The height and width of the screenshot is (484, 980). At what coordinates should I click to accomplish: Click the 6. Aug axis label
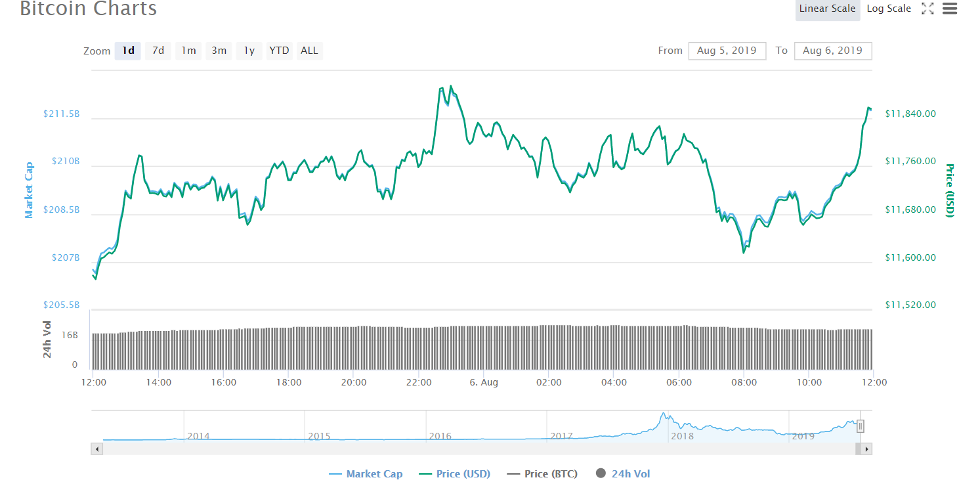point(484,382)
